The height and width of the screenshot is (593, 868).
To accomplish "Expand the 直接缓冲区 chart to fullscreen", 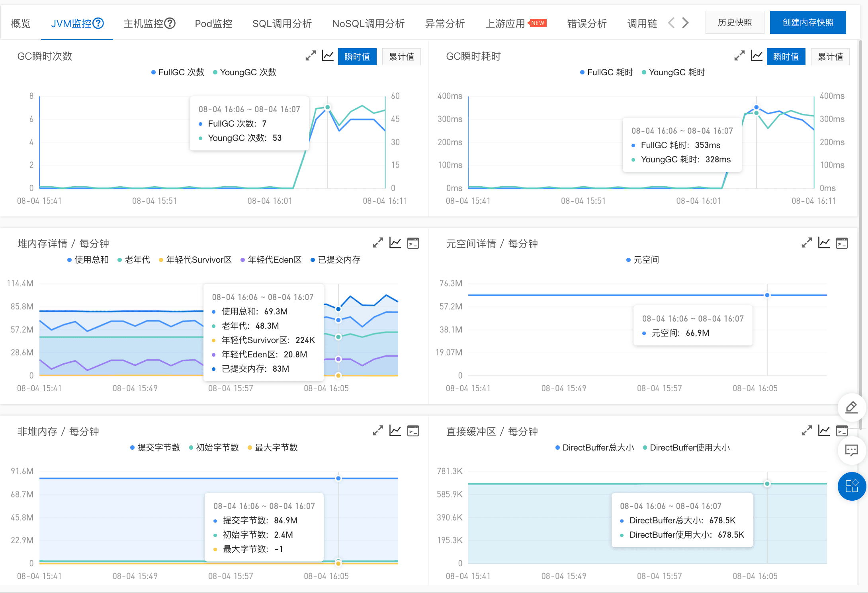I will click(807, 431).
